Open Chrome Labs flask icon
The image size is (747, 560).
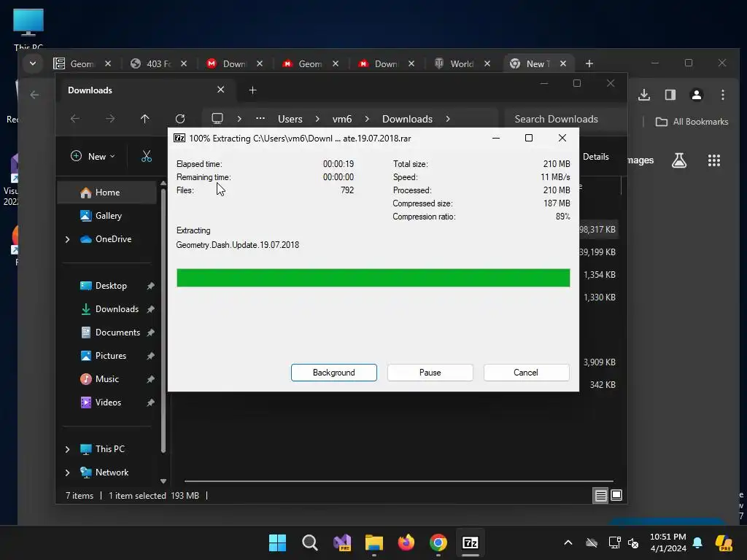(x=679, y=160)
